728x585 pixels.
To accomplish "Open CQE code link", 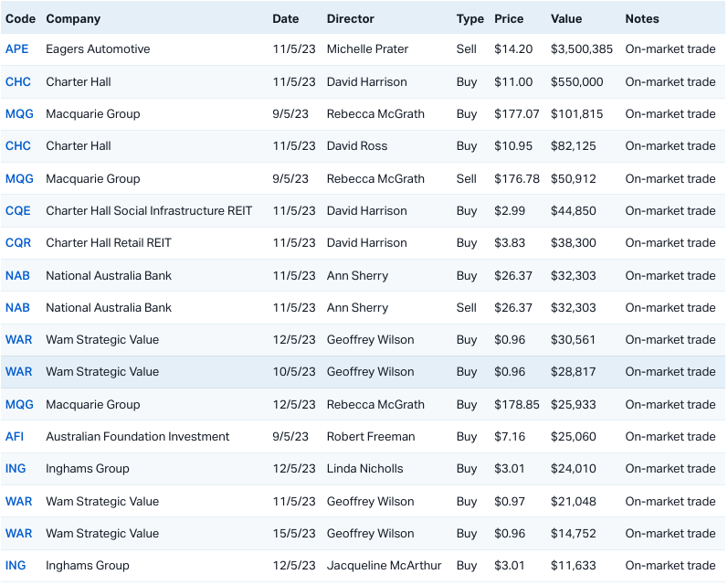I will pos(18,211).
